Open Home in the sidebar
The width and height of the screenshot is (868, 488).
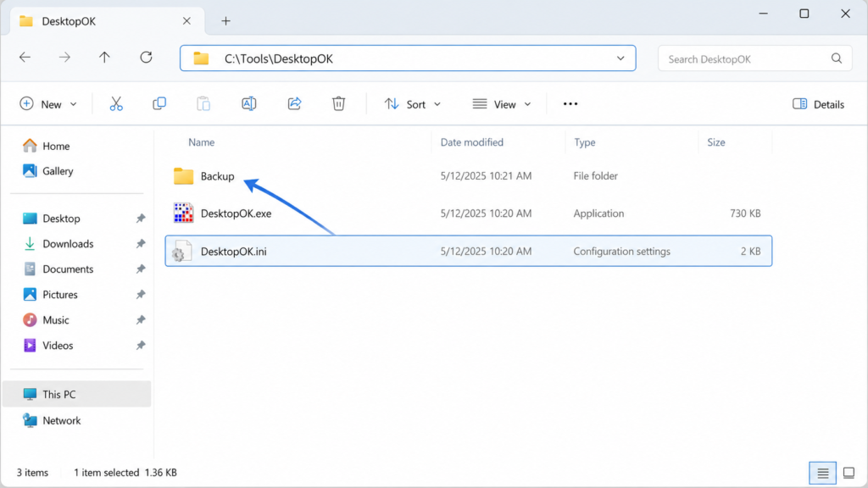tap(47, 146)
